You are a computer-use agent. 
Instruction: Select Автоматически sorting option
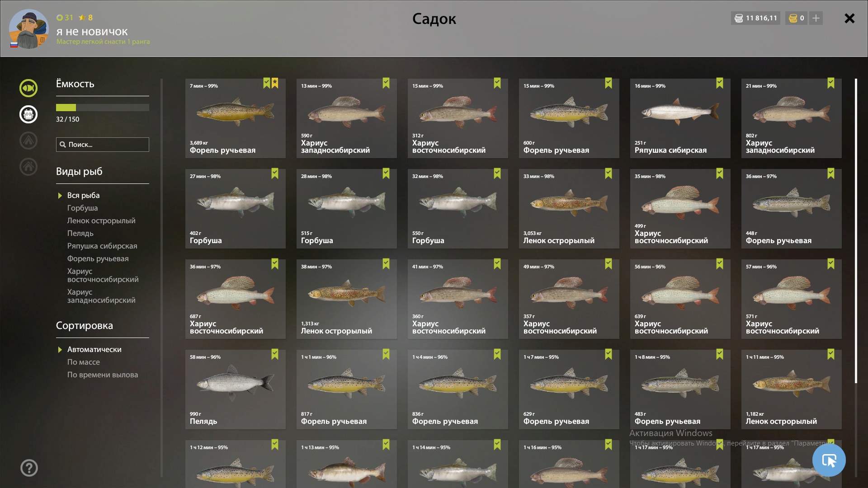94,349
